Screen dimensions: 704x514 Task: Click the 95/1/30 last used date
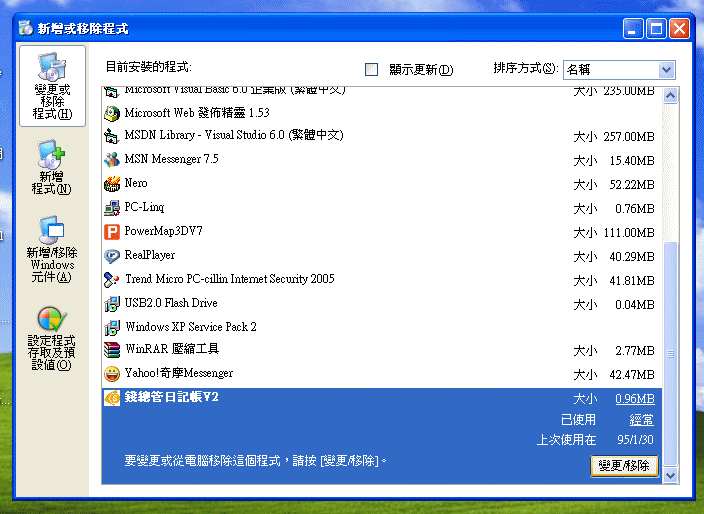(x=635, y=439)
